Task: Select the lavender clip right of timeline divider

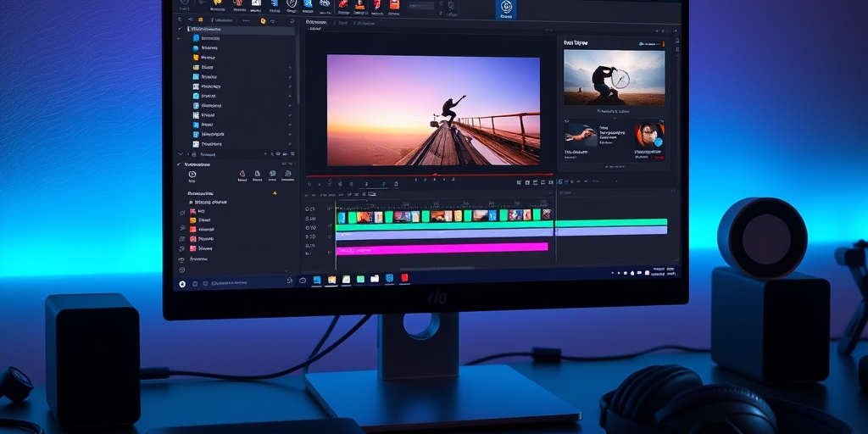Action: click(612, 231)
